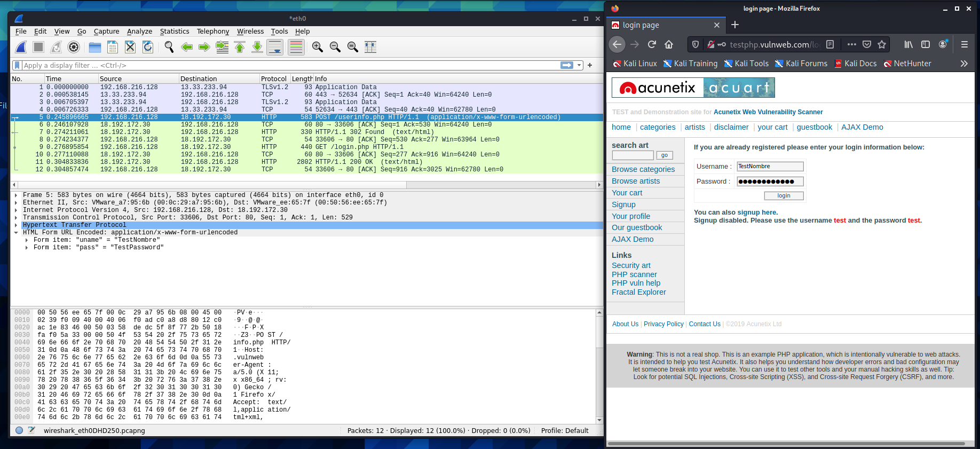Expand Hypertext Transfer Protocol row
Screen dimensions: 980x449
tap(16, 225)
